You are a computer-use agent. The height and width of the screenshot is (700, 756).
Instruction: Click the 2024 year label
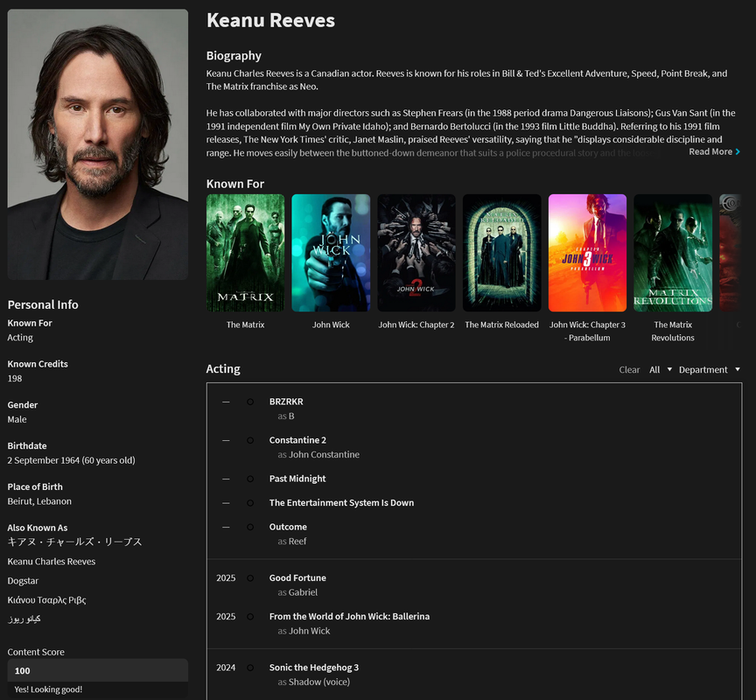coord(226,668)
